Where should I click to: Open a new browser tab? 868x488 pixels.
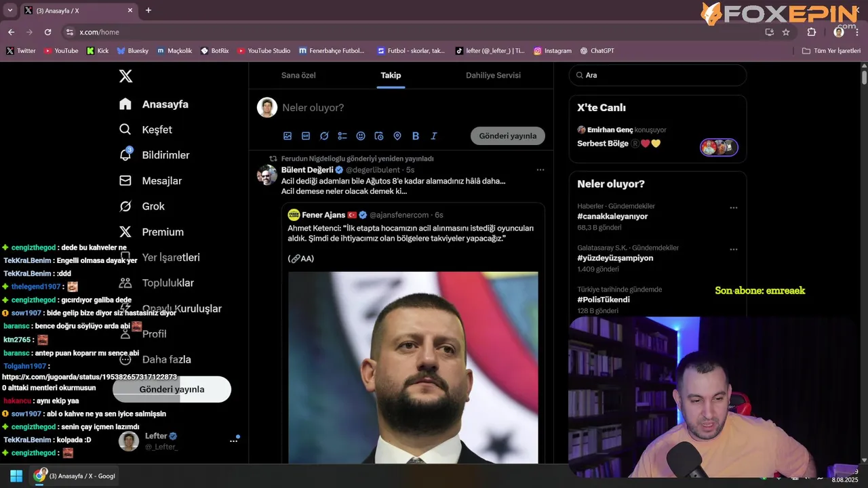(x=149, y=10)
